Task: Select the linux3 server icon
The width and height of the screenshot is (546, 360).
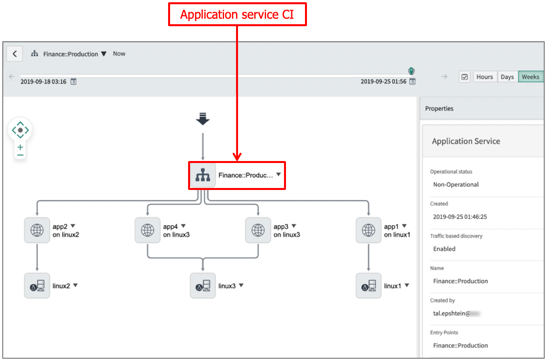Action: pyautogui.click(x=203, y=286)
